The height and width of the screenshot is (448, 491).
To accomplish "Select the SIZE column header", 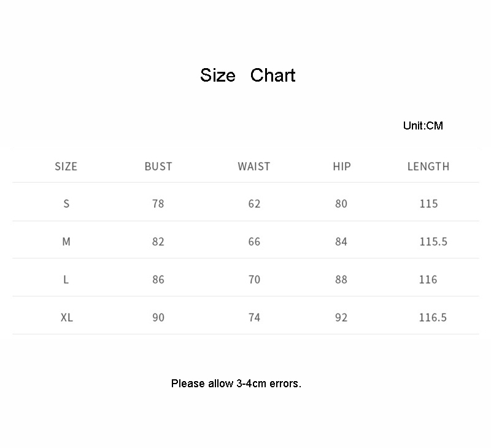I will [66, 166].
